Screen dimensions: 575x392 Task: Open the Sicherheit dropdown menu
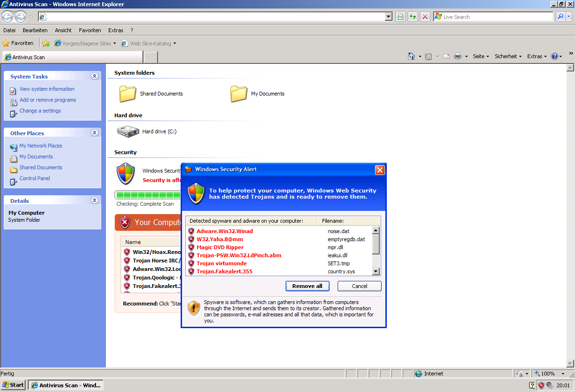click(508, 56)
